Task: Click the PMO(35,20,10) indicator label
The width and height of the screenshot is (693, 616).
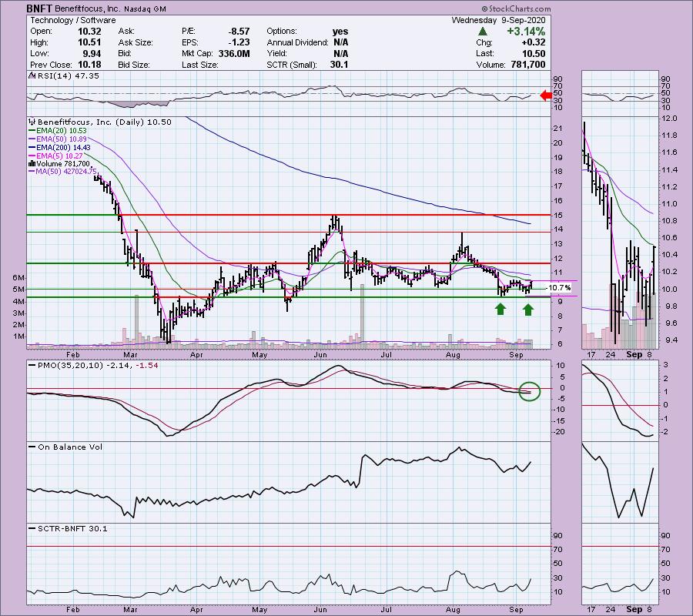Action: click(70, 366)
